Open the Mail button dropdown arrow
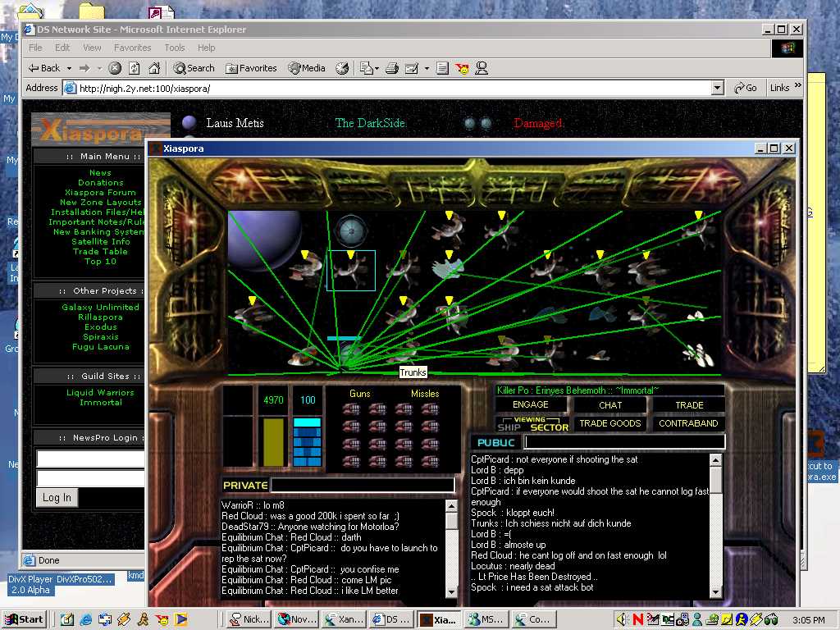 (x=377, y=68)
